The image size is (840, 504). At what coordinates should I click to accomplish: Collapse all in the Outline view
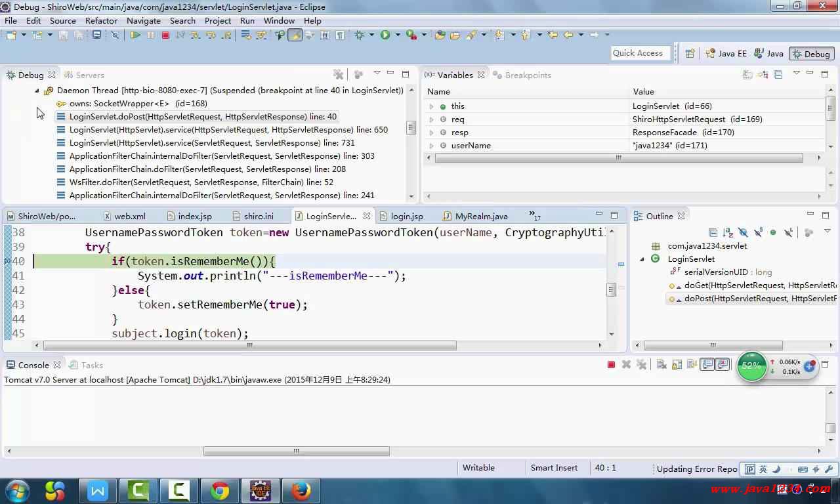(x=713, y=232)
